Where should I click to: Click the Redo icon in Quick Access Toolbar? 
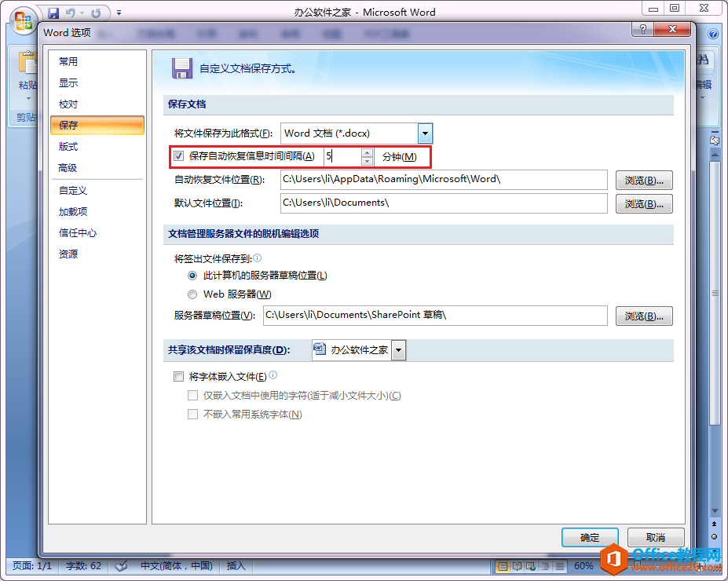tap(96, 13)
